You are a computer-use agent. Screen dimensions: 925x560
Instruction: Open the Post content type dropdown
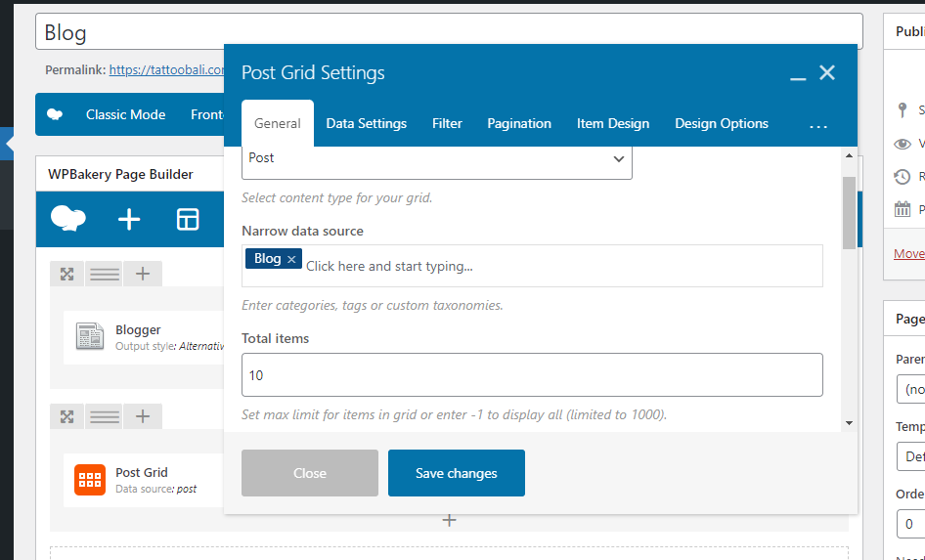tap(436, 161)
